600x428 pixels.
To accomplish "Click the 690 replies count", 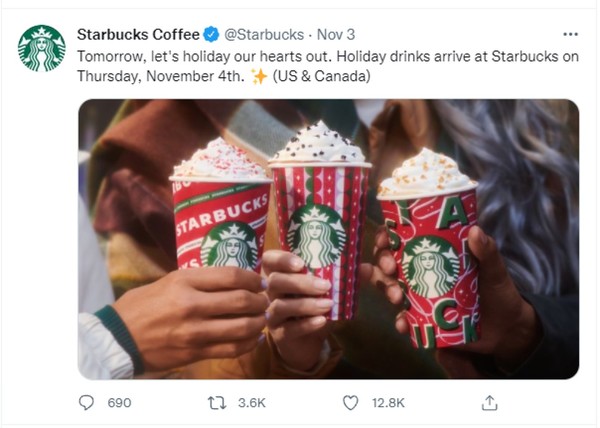I will (x=119, y=403).
